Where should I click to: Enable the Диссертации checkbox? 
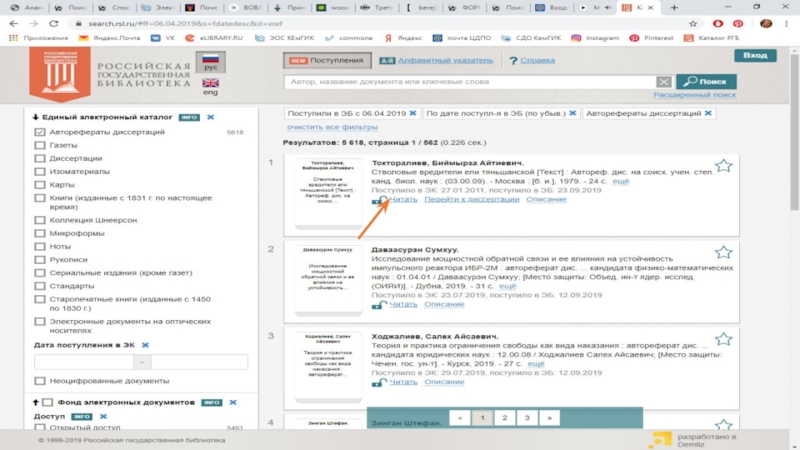(40, 158)
